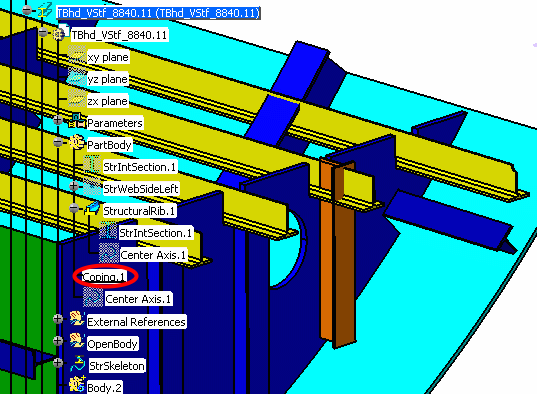This screenshot has height=394, width=537.
Task: Select the circled Coping.1 tree item
Action: [x=104, y=276]
